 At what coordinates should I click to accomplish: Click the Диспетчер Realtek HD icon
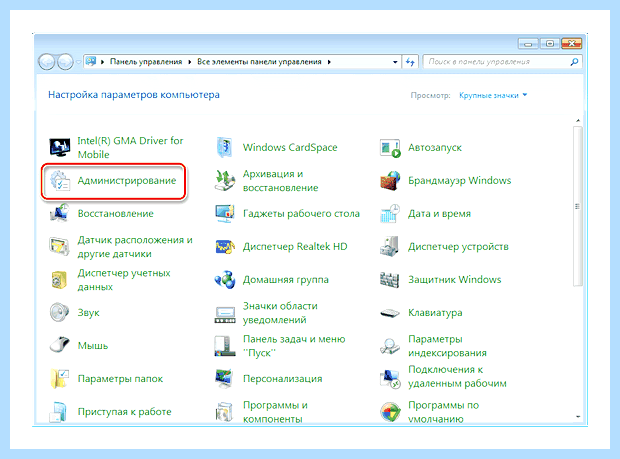pyautogui.click(x=225, y=247)
